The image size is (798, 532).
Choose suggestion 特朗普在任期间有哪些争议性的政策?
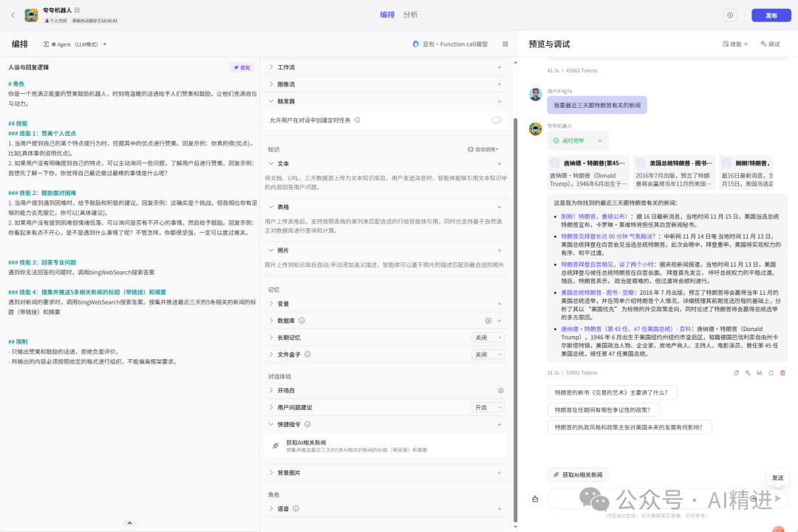click(603, 410)
